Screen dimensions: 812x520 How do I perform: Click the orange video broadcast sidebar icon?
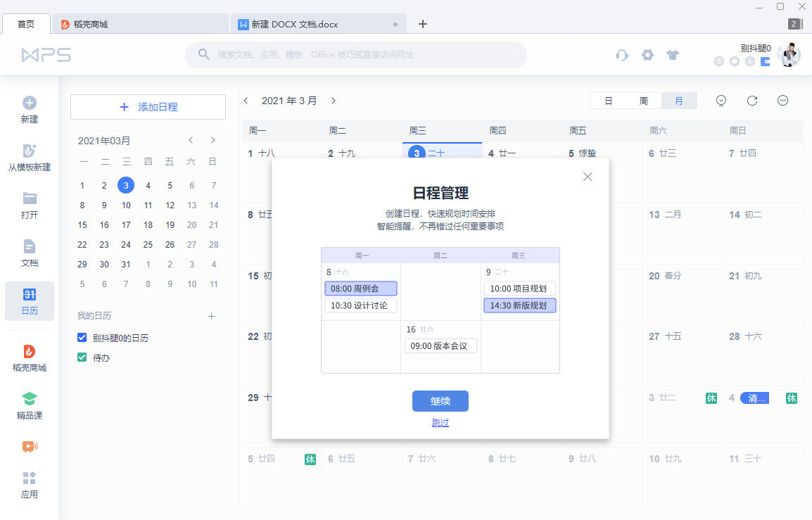(30, 446)
